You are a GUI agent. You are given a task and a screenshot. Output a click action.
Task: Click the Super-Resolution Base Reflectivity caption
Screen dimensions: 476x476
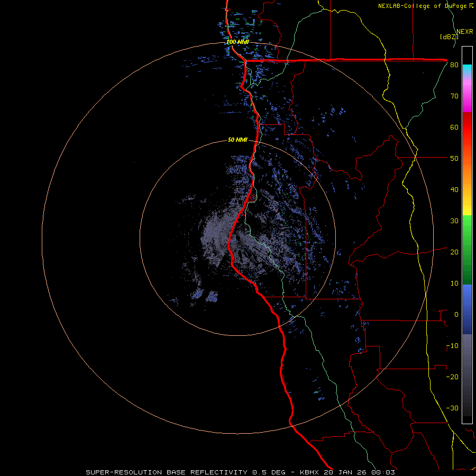(166, 472)
